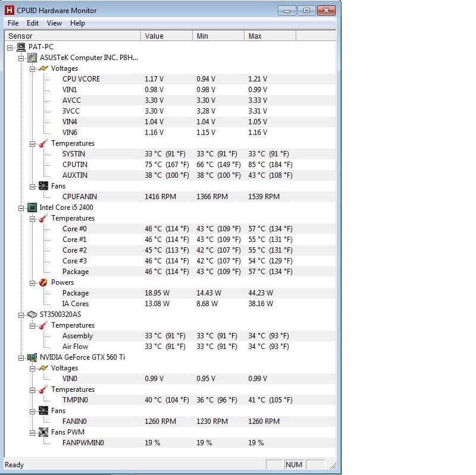Click the Intel Core i5 2400 processor icon
This screenshot has width=476, height=475.
tap(32, 207)
